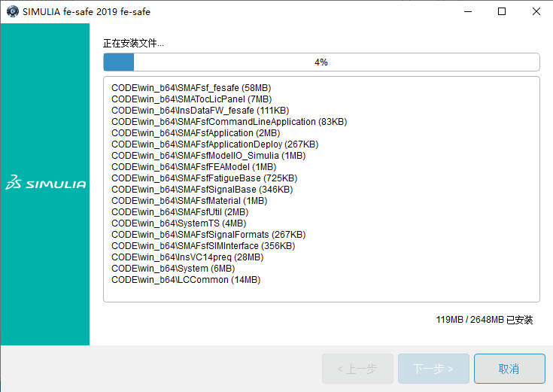Click the disabled 上一步 back button
Image resolution: width=553 pixels, height=392 pixels.
pyautogui.click(x=357, y=369)
